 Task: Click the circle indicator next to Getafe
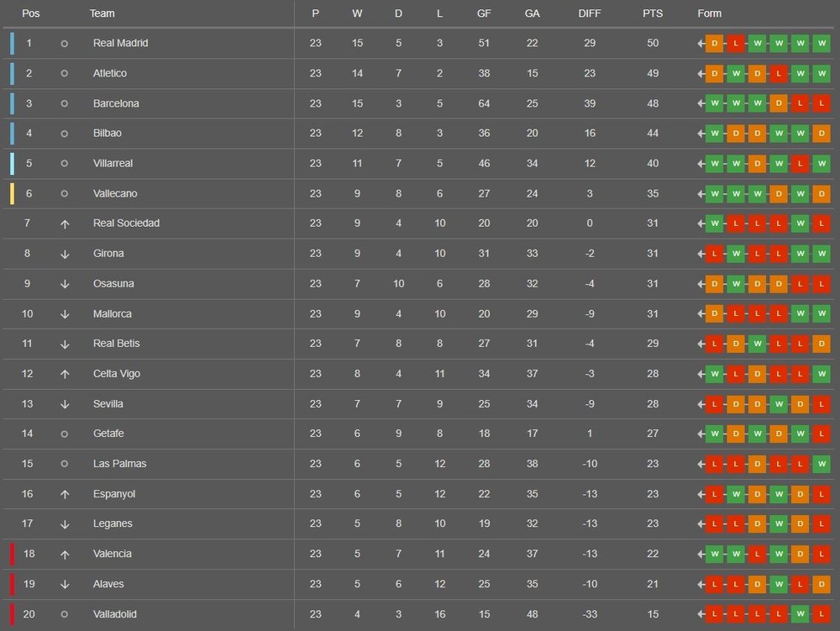click(65, 434)
